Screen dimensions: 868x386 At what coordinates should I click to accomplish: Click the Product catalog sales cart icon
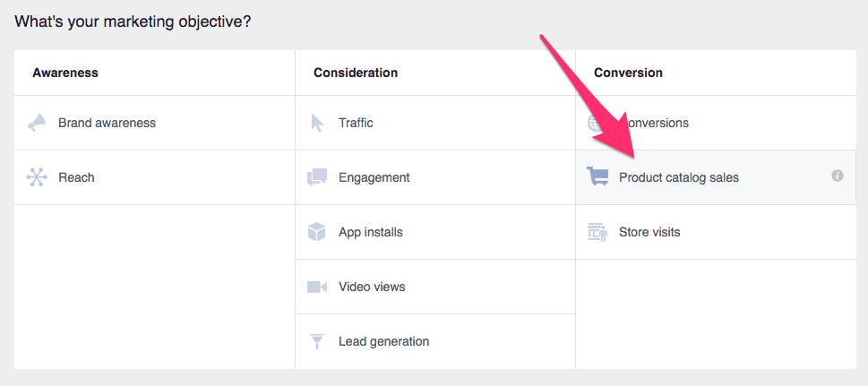[597, 177]
